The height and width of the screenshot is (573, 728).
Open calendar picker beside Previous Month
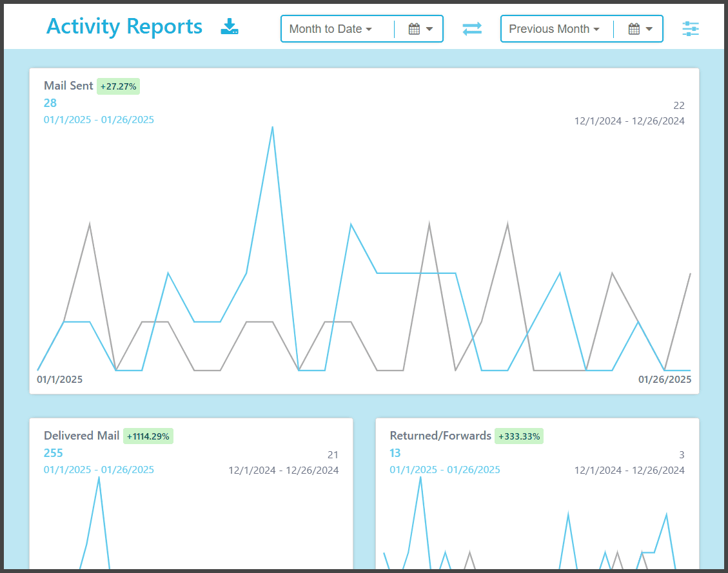pyautogui.click(x=640, y=29)
